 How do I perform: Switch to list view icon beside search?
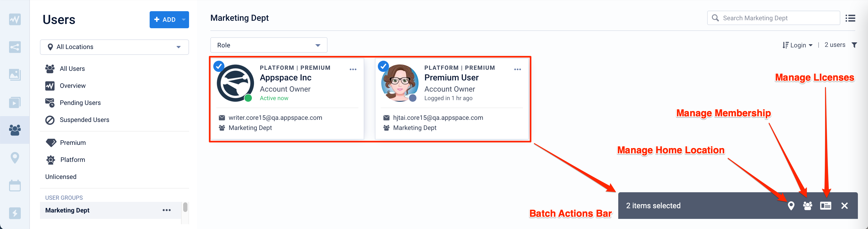pyautogui.click(x=850, y=18)
